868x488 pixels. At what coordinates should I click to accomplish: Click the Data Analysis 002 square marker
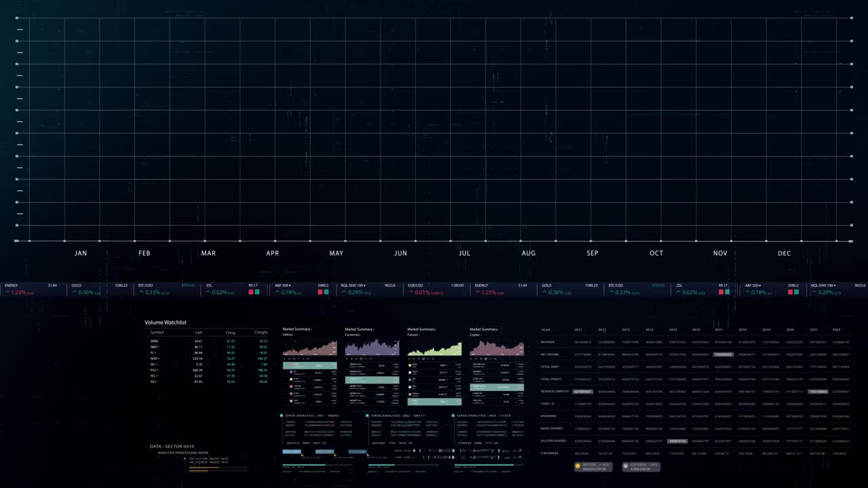coord(368,415)
